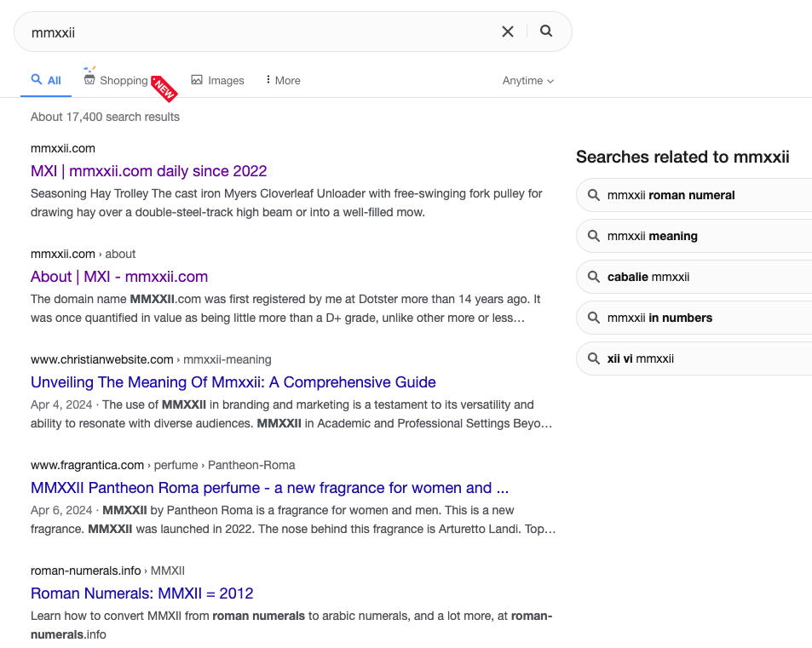Switch to the All results tab
Screen dimensions: 812x648
pyautogui.click(x=46, y=80)
